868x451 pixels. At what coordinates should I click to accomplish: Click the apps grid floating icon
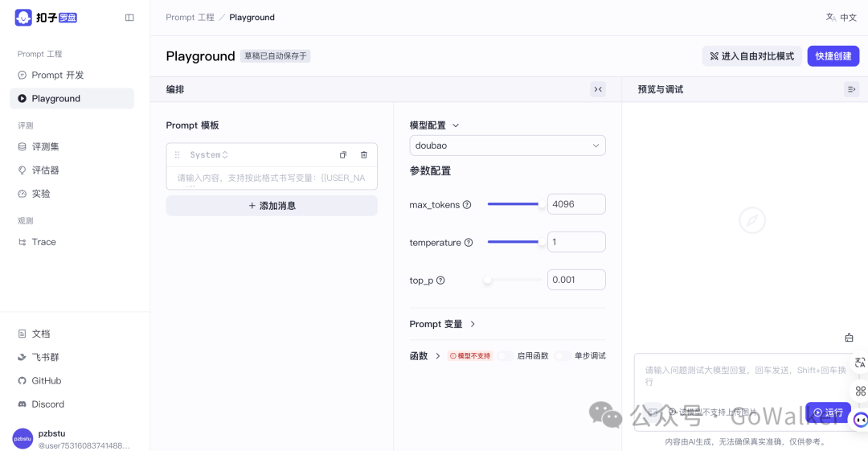point(861,392)
